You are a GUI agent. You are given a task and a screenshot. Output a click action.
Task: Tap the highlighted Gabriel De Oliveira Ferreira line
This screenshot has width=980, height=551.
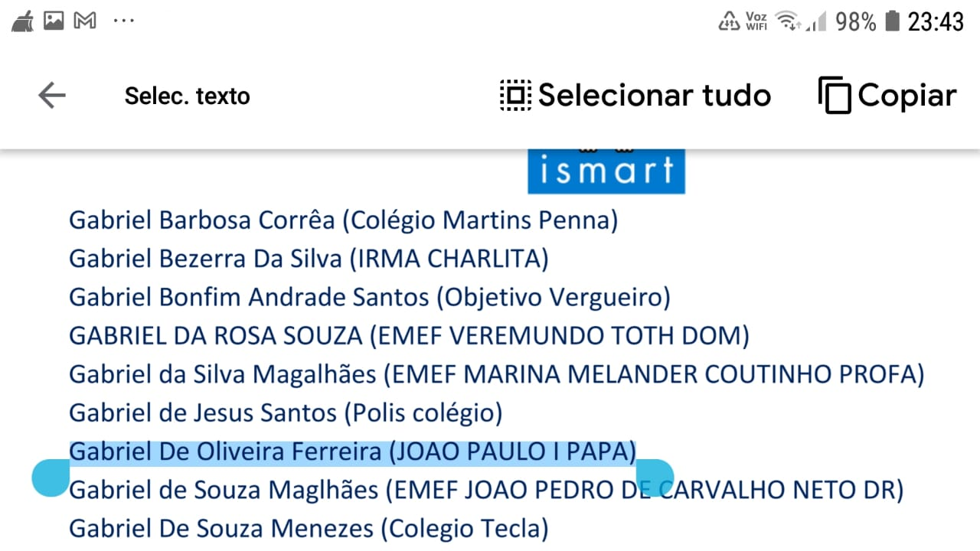tap(353, 452)
